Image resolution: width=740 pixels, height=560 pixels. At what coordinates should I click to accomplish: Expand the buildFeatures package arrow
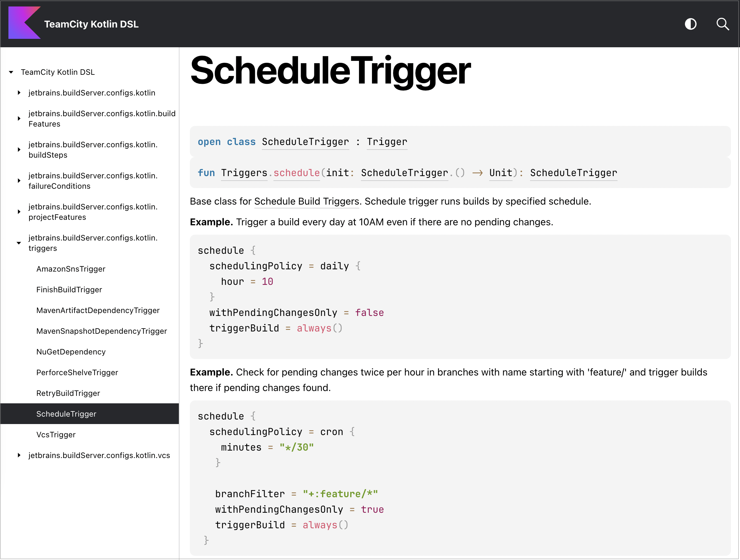(x=19, y=118)
